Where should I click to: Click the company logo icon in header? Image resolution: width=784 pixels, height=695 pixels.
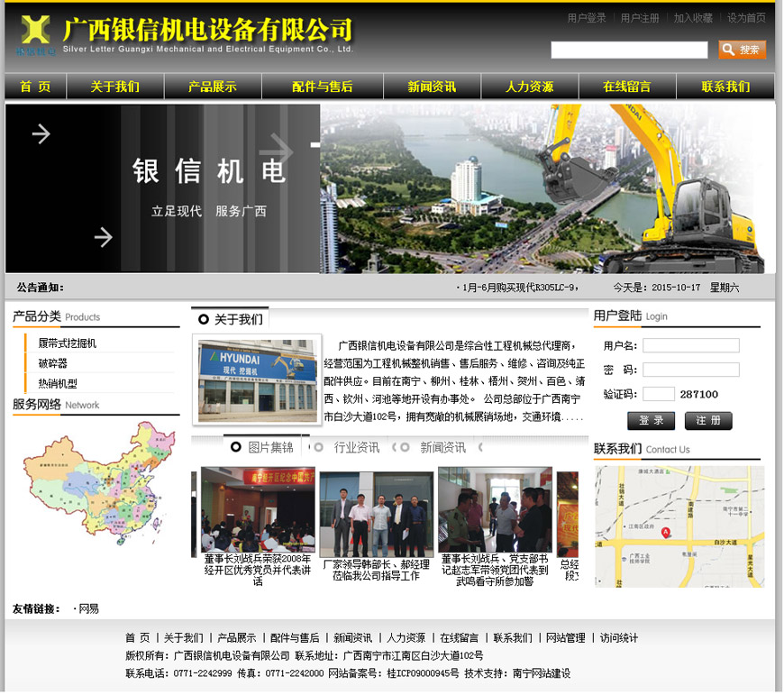35,32
